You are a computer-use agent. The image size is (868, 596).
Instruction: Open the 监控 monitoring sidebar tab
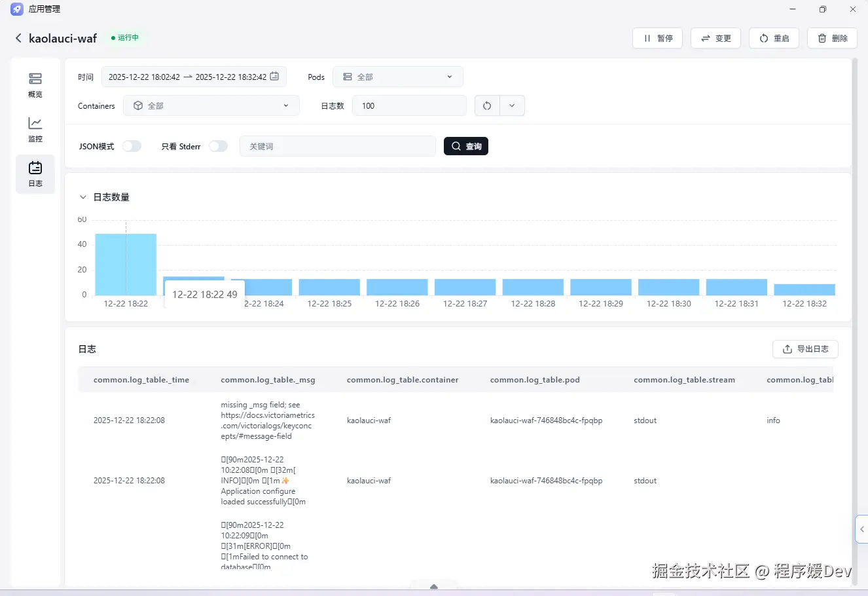(35, 130)
